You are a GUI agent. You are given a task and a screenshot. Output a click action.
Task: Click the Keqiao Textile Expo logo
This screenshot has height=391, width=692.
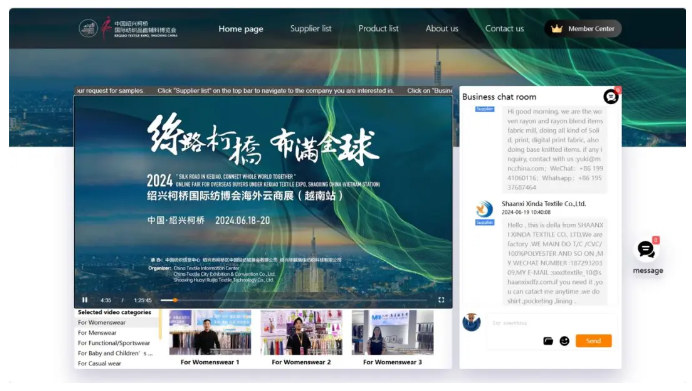128,28
